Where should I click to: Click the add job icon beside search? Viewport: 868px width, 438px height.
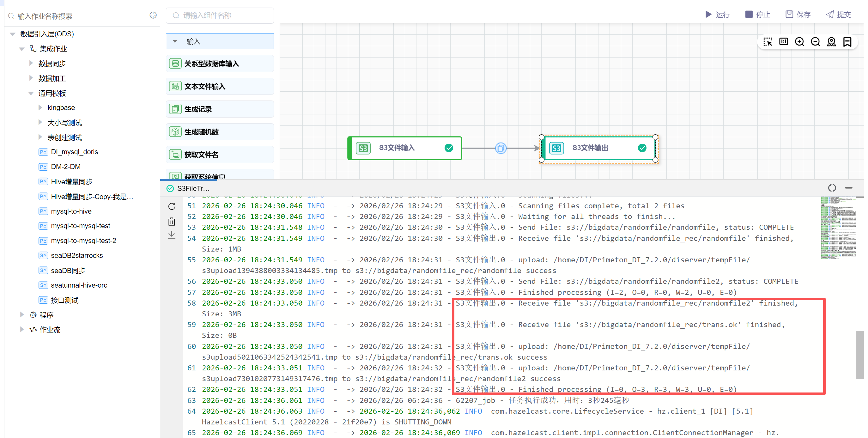click(153, 15)
